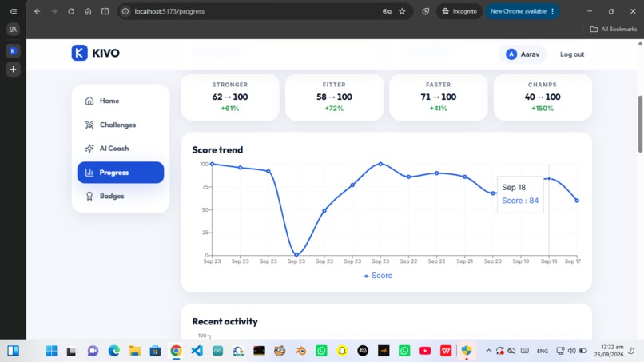Click the FASTER stat card
644x362 pixels.
tap(438, 97)
